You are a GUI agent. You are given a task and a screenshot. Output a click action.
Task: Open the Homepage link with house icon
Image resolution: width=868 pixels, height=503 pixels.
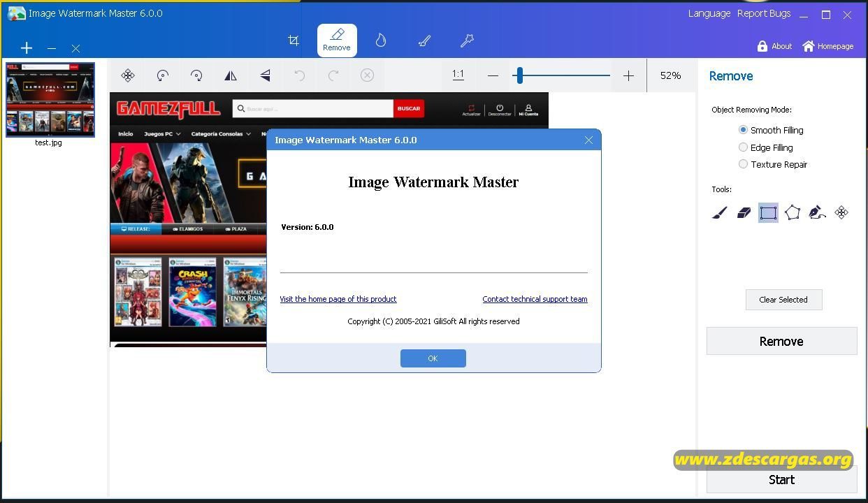pyautogui.click(x=828, y=46)
